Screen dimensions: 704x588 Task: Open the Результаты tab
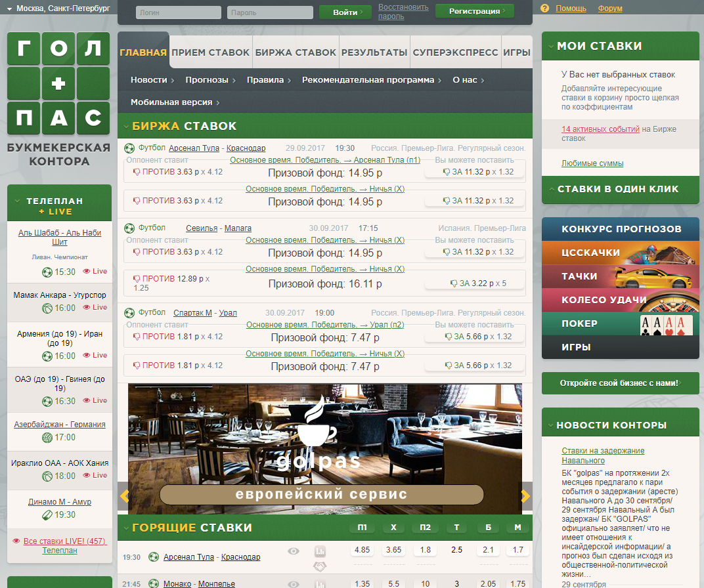[x=374, y=52]
